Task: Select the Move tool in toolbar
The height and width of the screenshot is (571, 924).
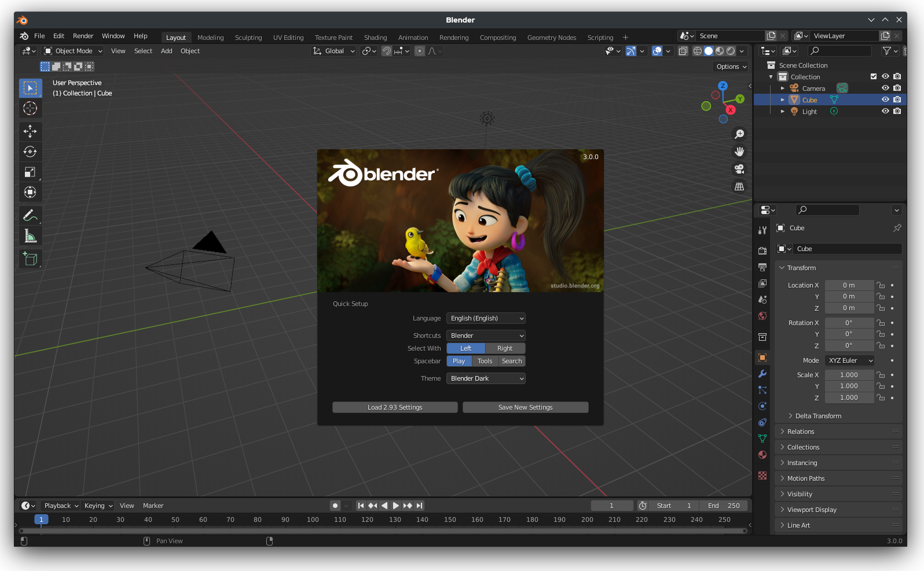Action: (30, 131)
